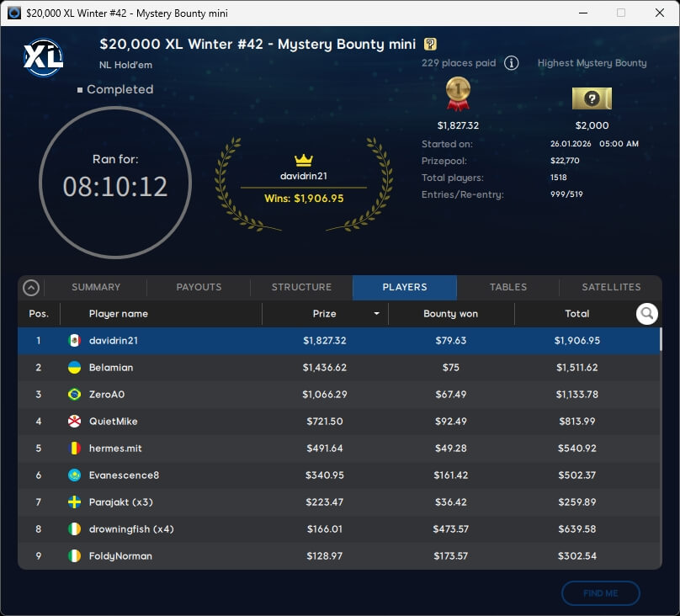680x616 pixels.
Task: Select player row Belamian
Action: 337,368
